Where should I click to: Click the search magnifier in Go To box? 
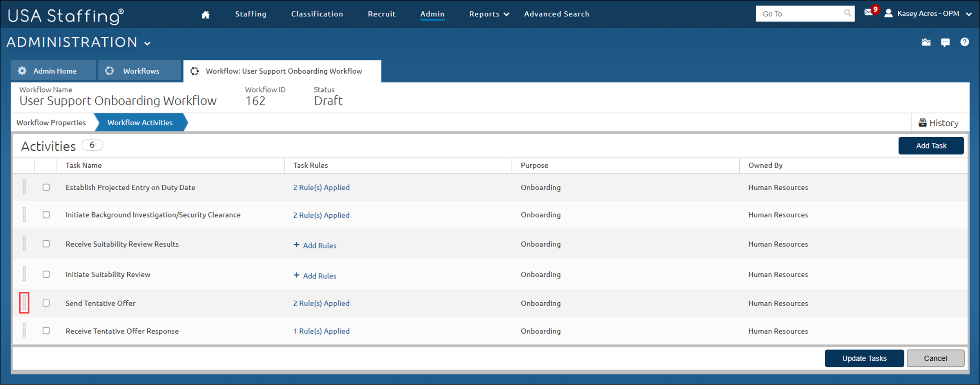[847, 13]
